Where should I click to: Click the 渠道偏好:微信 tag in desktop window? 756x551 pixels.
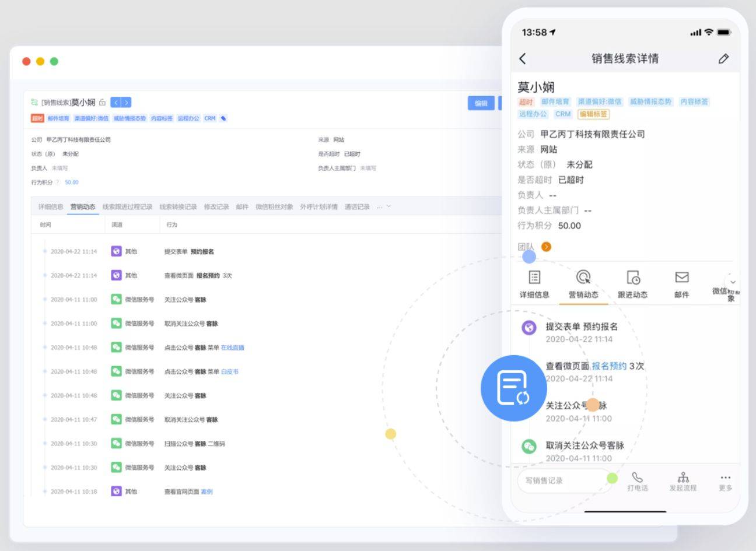(91, 118)
